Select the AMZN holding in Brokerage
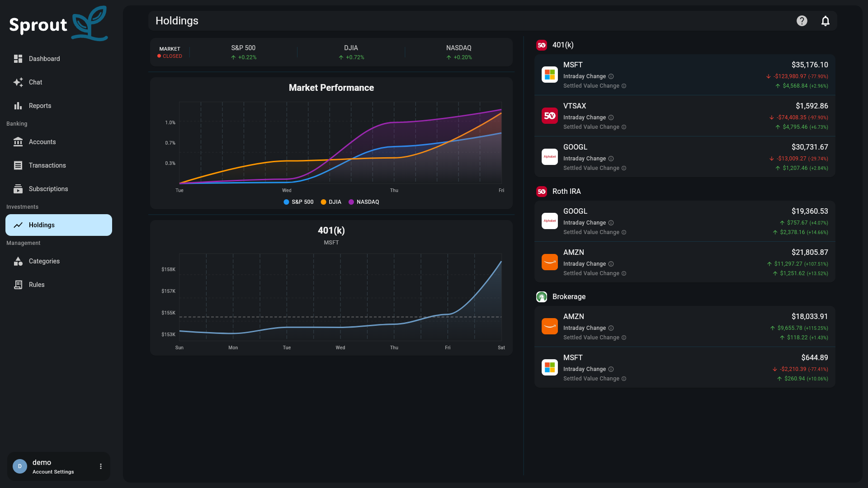868x488 pixels. point(685,326)
